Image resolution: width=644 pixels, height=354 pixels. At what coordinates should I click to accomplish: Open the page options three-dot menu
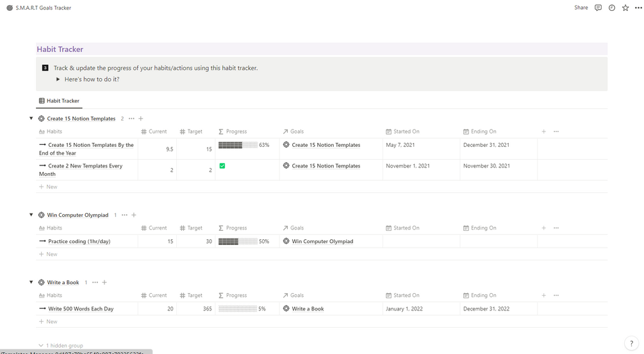pos(637,8)
